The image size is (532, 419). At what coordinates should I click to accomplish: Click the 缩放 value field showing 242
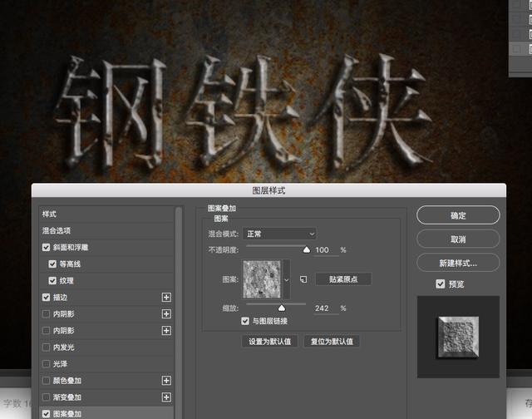pyautogui.click(x=326, y=308)
